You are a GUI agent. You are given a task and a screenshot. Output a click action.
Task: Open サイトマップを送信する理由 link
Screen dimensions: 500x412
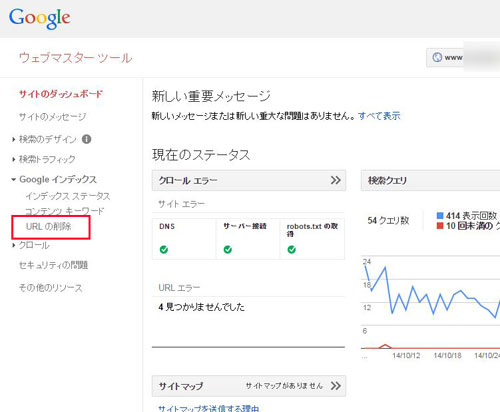[x=209, y=408]
